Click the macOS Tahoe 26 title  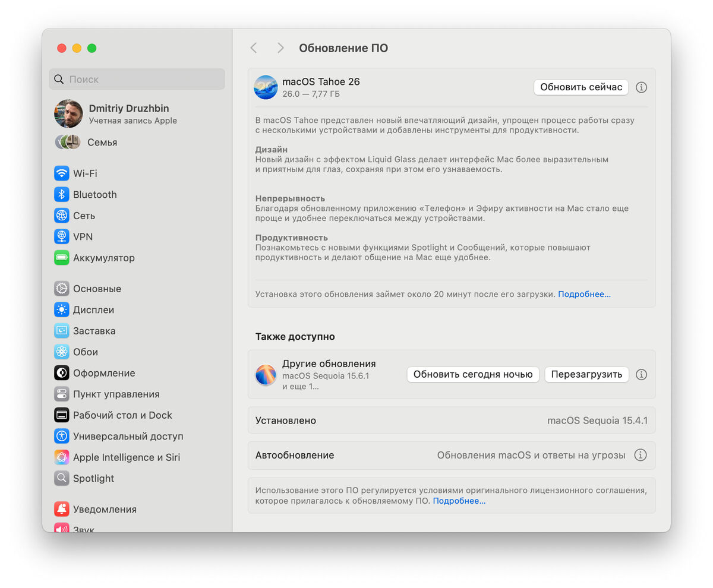click(x=321, y=82)
